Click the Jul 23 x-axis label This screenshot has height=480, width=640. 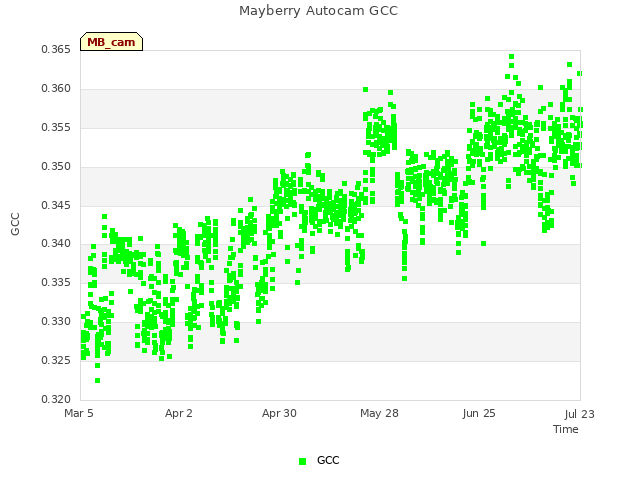580,414
